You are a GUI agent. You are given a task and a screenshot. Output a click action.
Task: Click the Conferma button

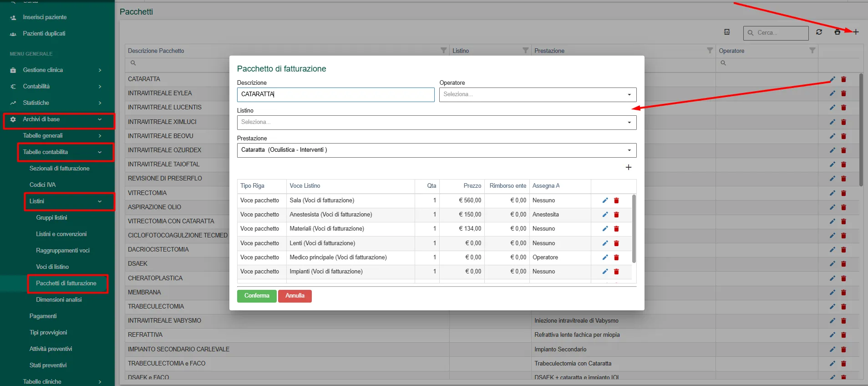(257, 296)
